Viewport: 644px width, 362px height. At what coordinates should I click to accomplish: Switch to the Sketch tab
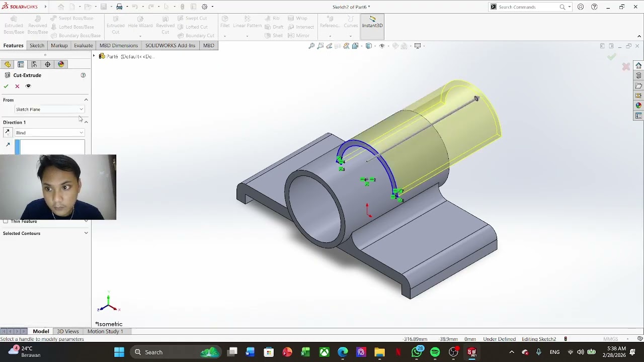[x=37, y=45]
